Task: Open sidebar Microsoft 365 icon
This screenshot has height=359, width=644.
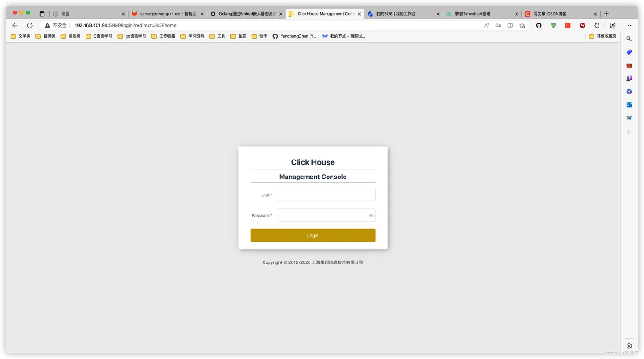Action: click(x=629, y=91)
